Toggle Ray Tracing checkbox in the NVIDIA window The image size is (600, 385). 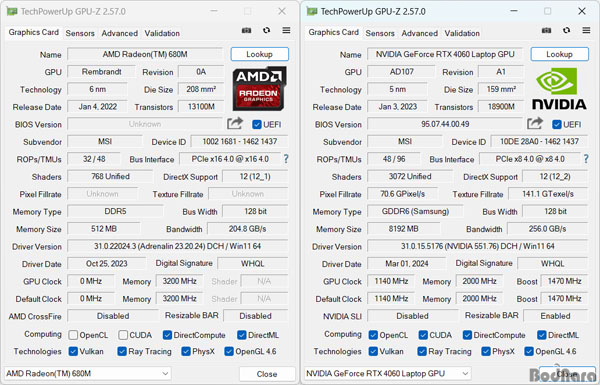coord(422,351)
